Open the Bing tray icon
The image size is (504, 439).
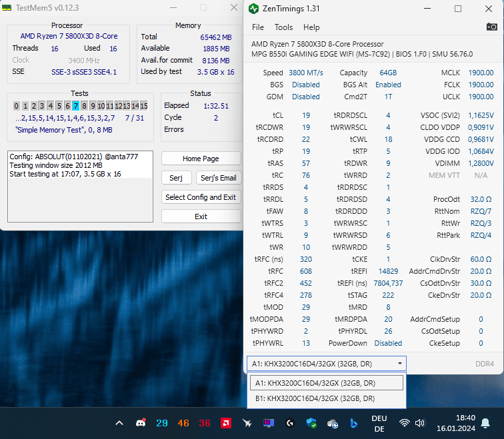coord(353,423)
